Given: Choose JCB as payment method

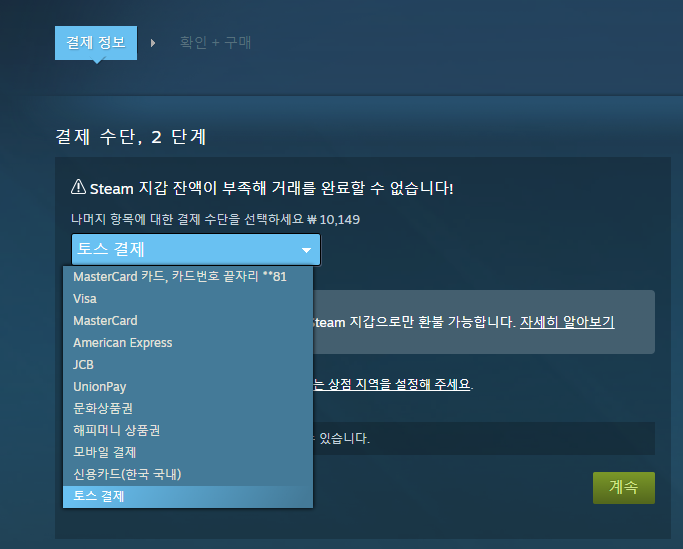Looking at the screenshot, I should (x=188, y=365).
